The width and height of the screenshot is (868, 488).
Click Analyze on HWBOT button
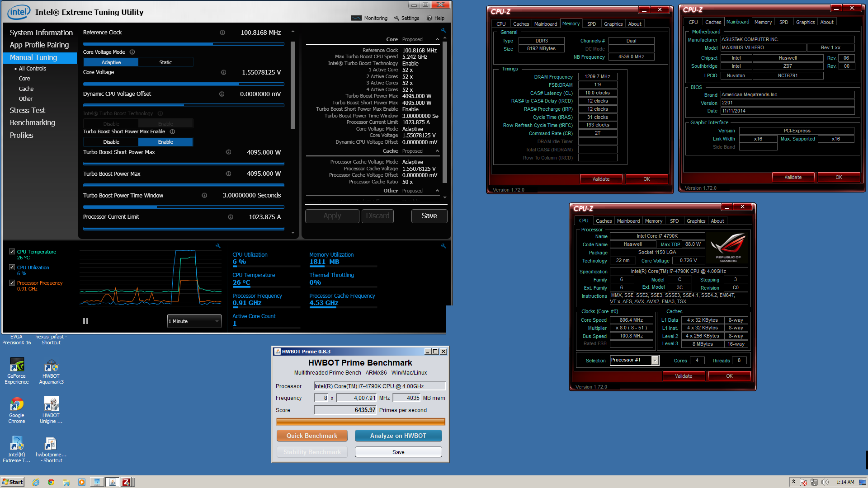pos(398,436)
